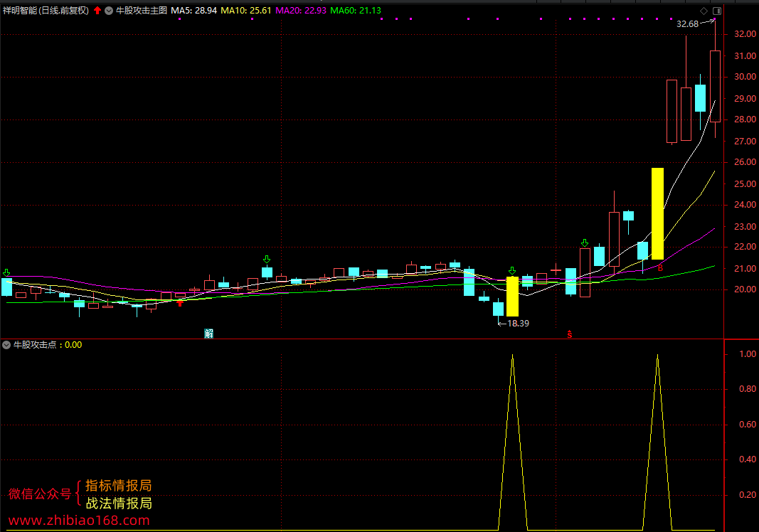Click the MA10: 25.61 label
759x532 pixels.
tap(246, 10)
